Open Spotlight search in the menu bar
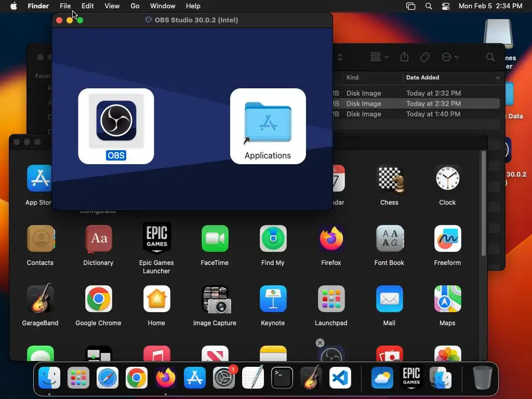The width and height of the screenshot is (532, 399). tap(429, 6)
